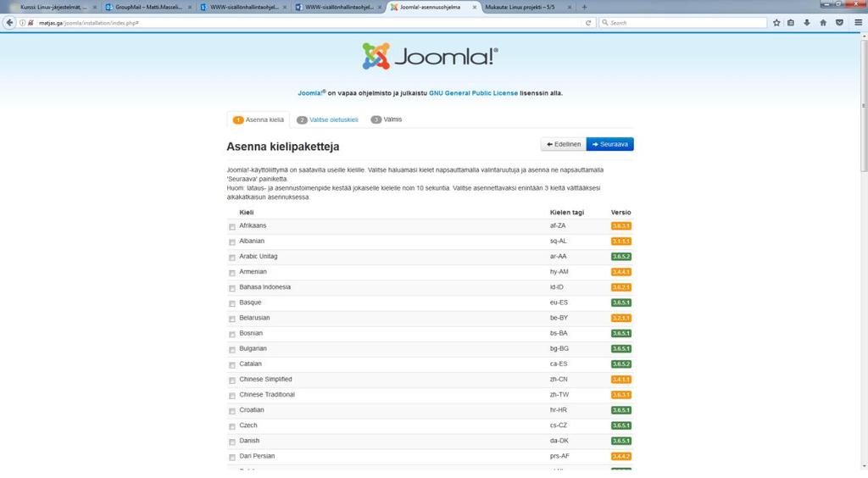This screenshot has height=478, width=868.
Task: Go back with the browser back arrow
Action: (9, 23)
